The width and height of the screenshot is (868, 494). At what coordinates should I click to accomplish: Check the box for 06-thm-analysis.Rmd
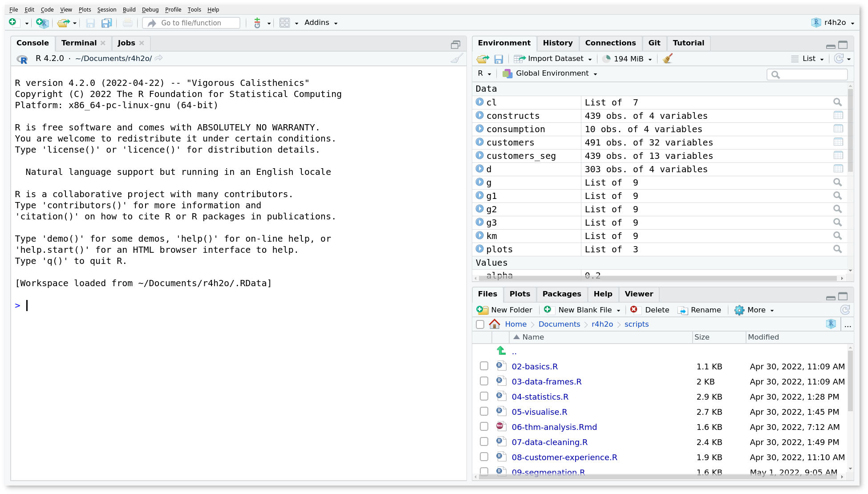(484, 426)
